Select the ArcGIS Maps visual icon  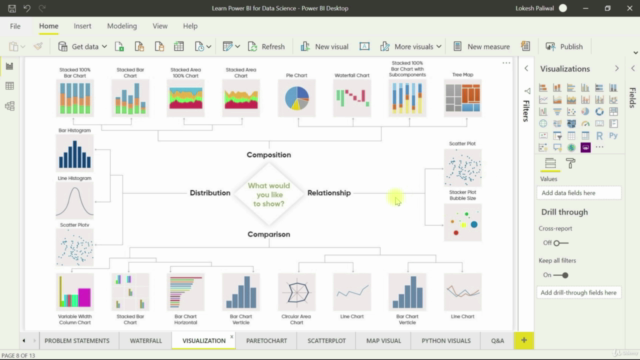pyautogui.click(x=571, y=147)
